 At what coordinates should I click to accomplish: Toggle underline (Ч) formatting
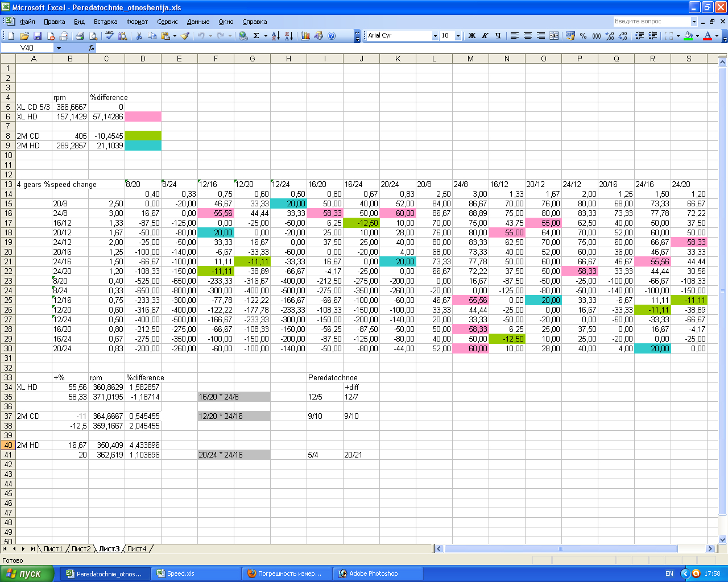point(498,36)
